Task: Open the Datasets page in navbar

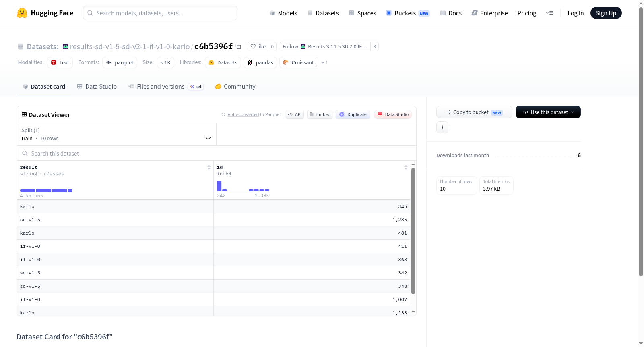Action: point(323,13)
